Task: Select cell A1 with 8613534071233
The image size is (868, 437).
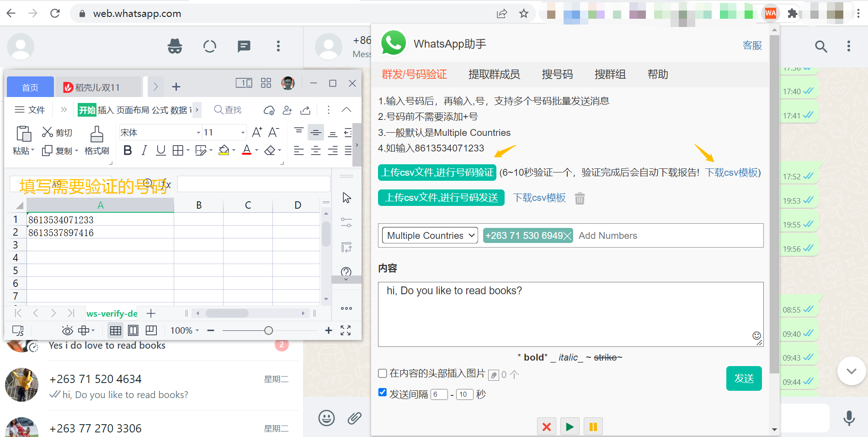Action: [100, 220]
